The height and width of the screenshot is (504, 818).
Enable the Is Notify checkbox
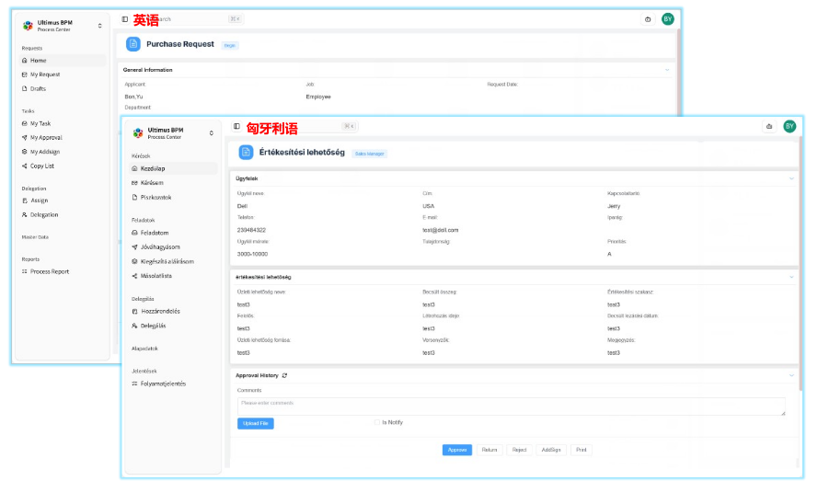[377, 422]
